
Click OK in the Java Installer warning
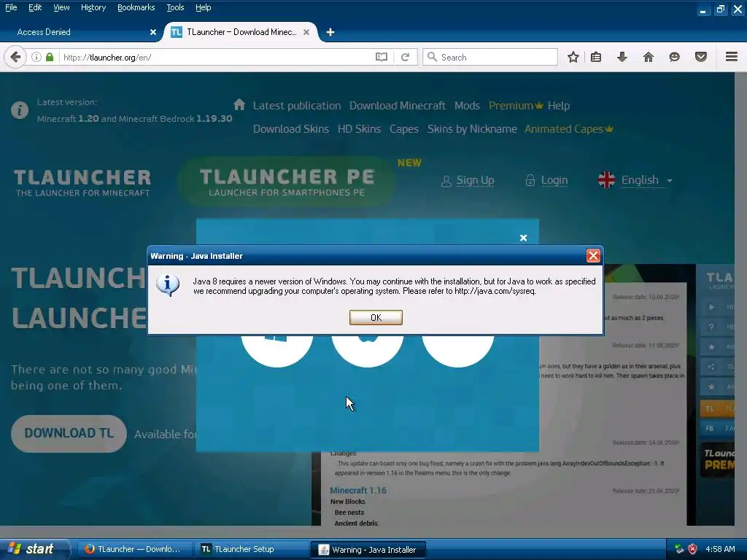[376, 318]
